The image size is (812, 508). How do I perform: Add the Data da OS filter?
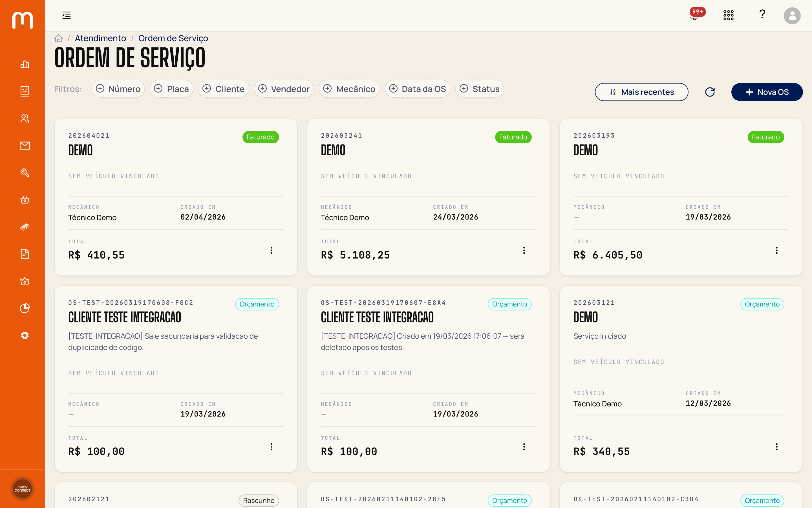(x=417, y=89)
